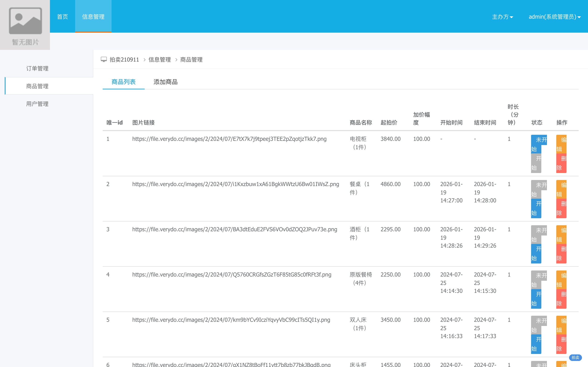Delete the 酒柜 product

pyautogui.click(x=561, y=254)
